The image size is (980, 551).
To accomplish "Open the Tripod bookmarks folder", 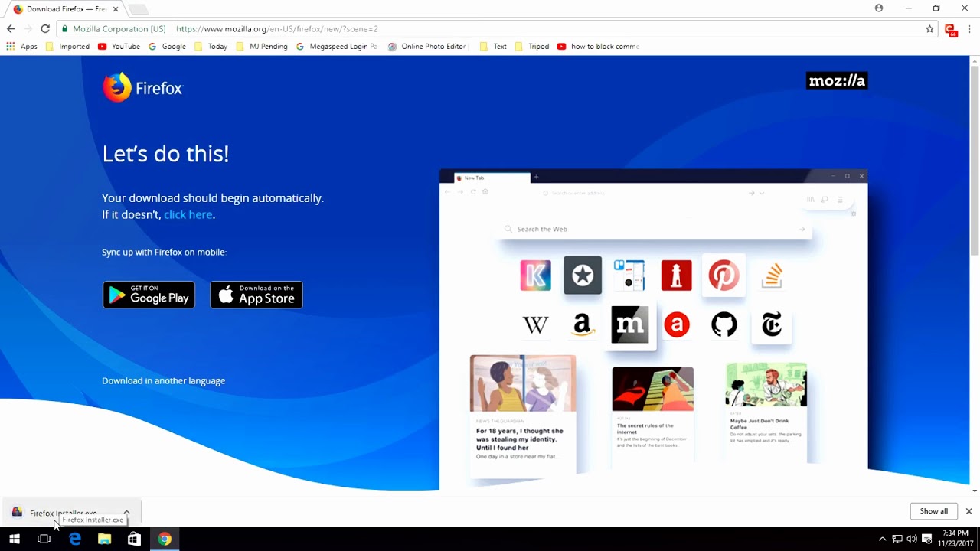I will click(x=532, y=47).
